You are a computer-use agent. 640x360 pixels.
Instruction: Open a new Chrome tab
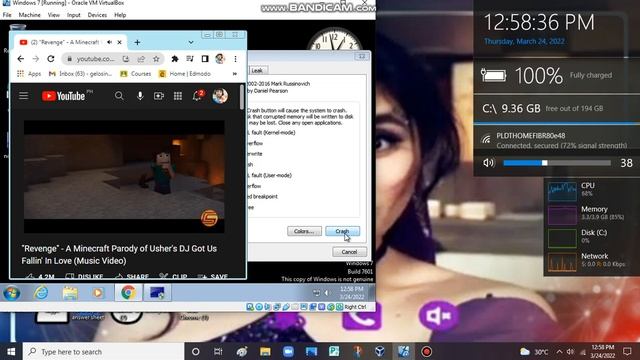(x=137, y=42)
